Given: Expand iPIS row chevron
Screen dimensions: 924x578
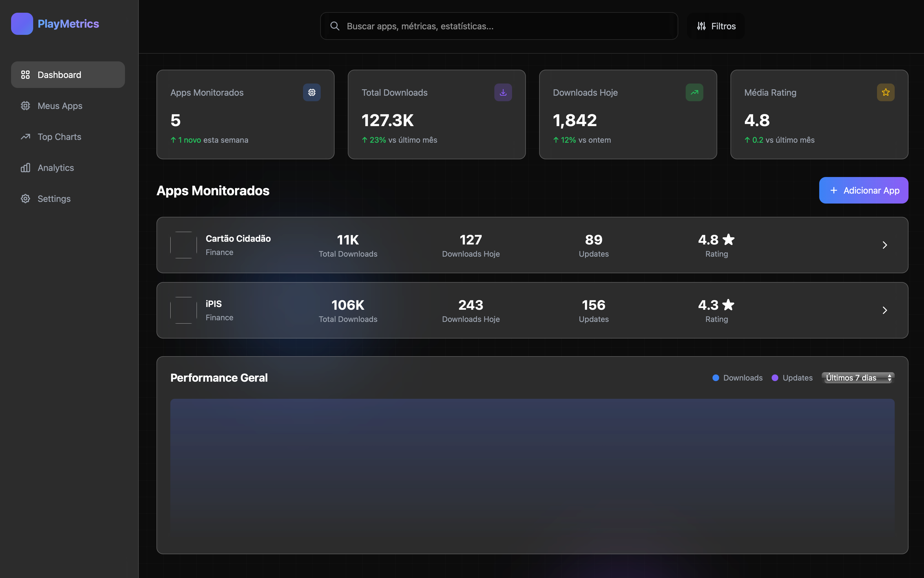Looking at the screenshot, I should pos(885,310).
